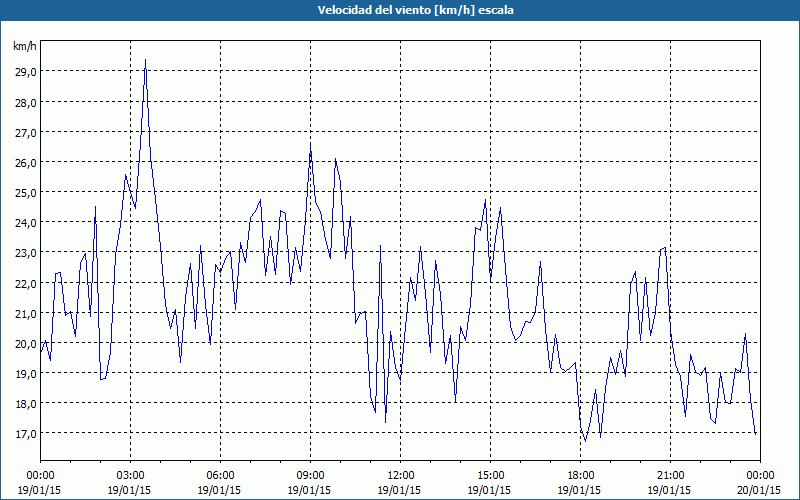The image size is (800, 500).
Task: Click the '19/01/15' date beneath 06:00
Action: pos(219,490)
